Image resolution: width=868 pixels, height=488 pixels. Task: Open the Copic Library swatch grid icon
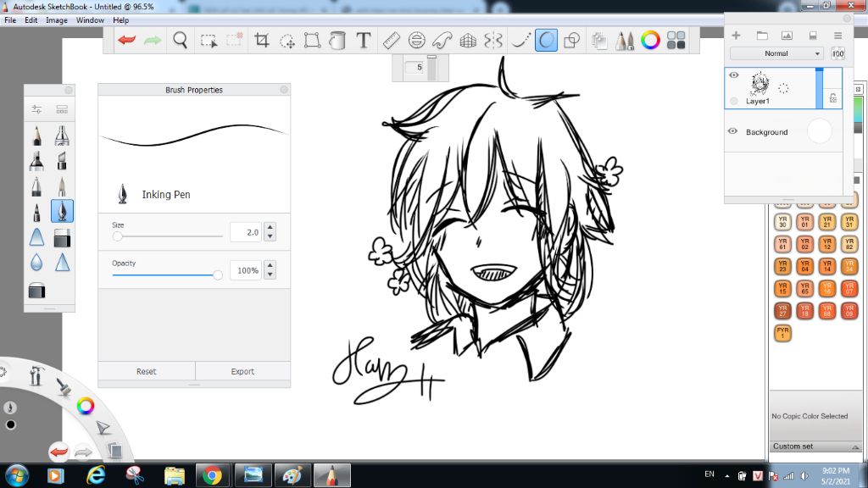click(676, 41)
